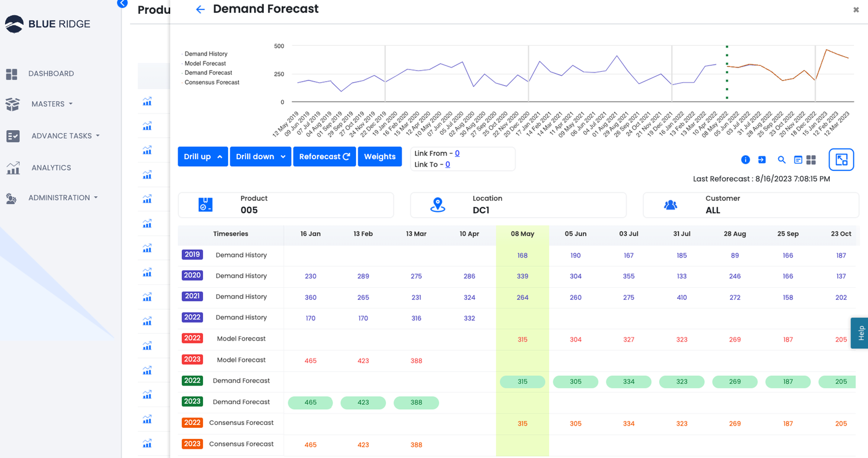Open the Help tab on the right edge
Screen dimensions: 868x458
[860, 333]
